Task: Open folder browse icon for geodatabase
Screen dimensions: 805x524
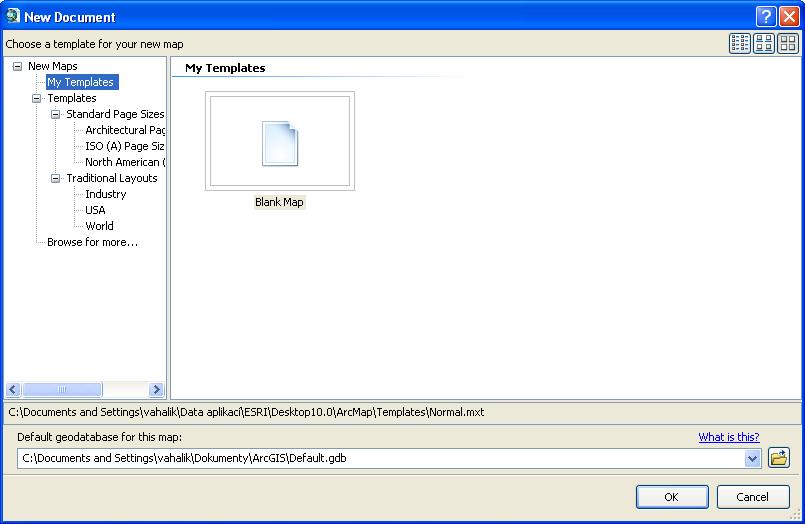Action: (779, 457)
